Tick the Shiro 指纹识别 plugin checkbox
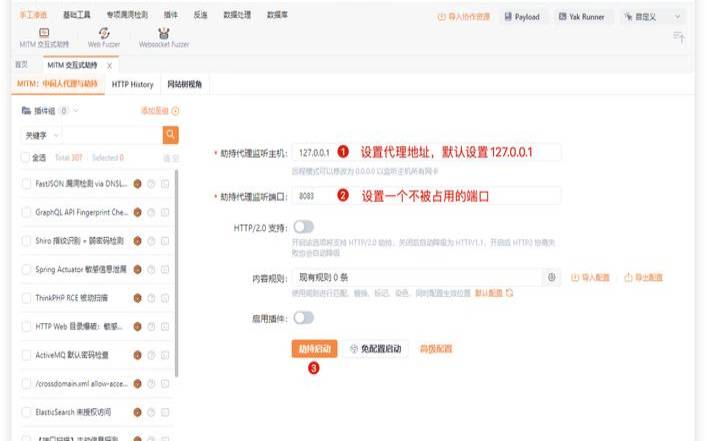 (x=26, y=241)
